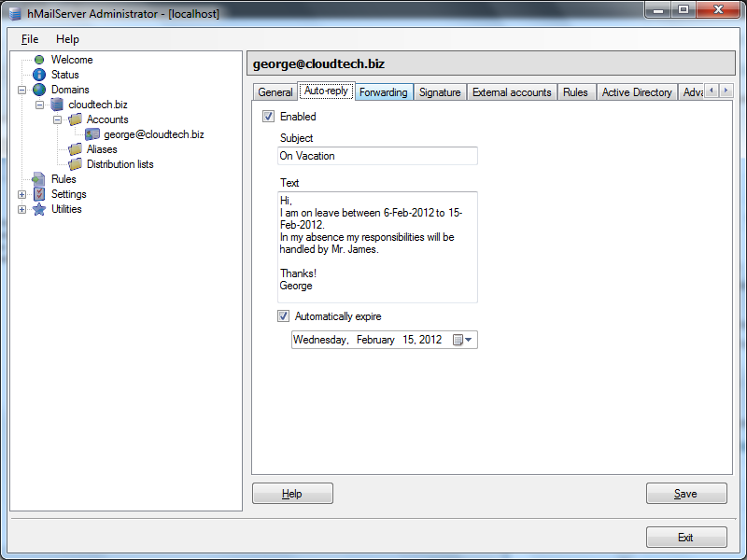Screen dimensions: 747x560
Task: Switch to the General tab
Action: point(275,92)
